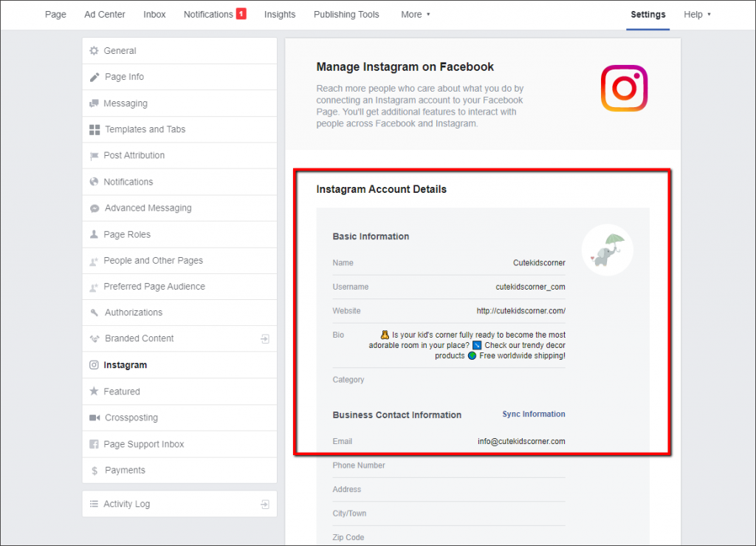Viewport: 756px width, 546px height.
Task: Click the Activity Log list icon
Action: coord(94,504)
